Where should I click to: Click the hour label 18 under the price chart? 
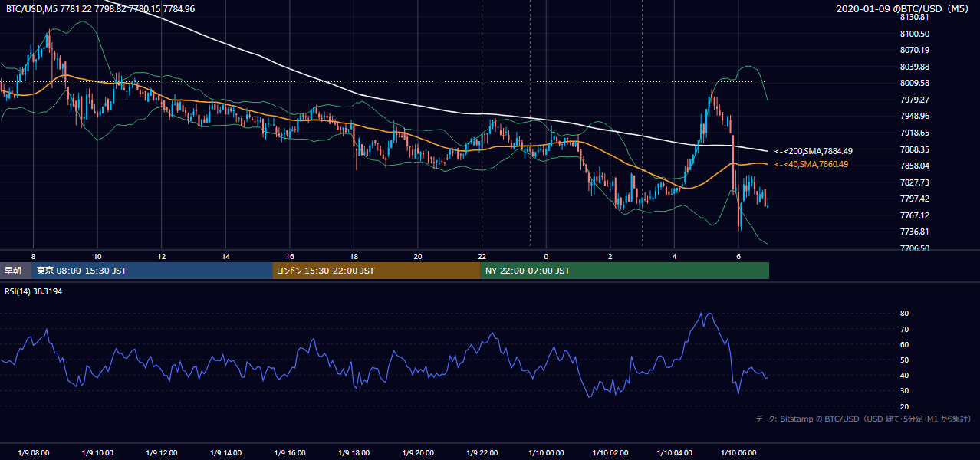coord(354,256)
